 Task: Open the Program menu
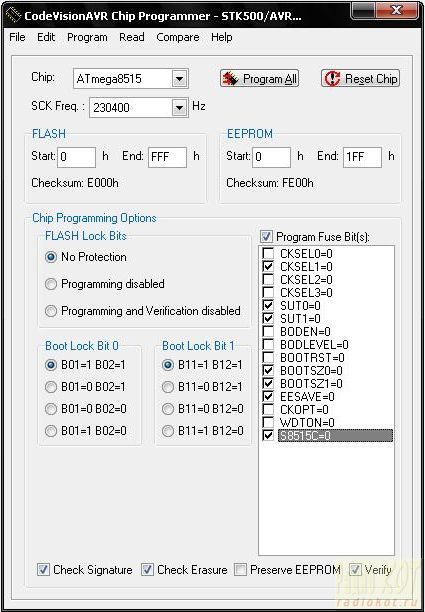pyautogui.click(x=87, y=37)
